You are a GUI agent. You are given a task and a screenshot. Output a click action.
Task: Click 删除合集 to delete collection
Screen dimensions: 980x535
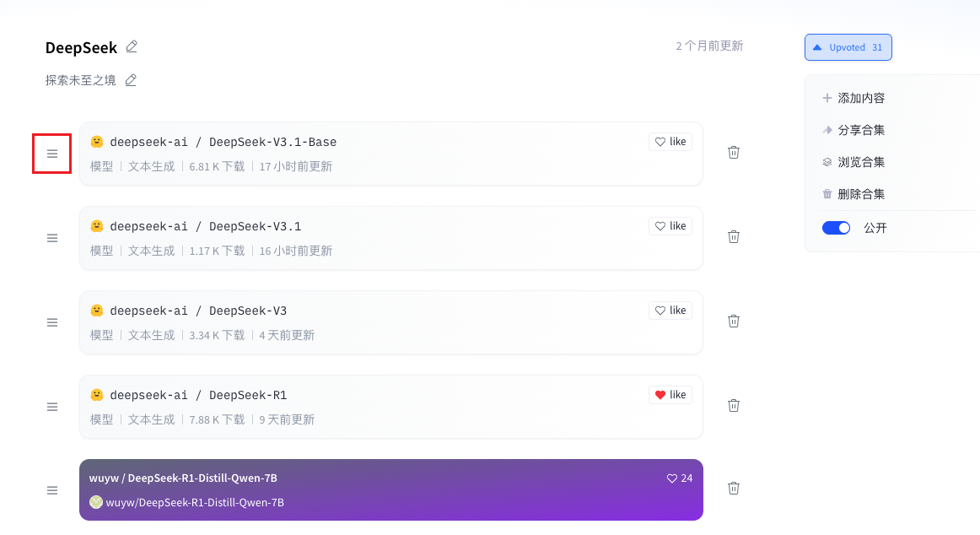[860, 194]
